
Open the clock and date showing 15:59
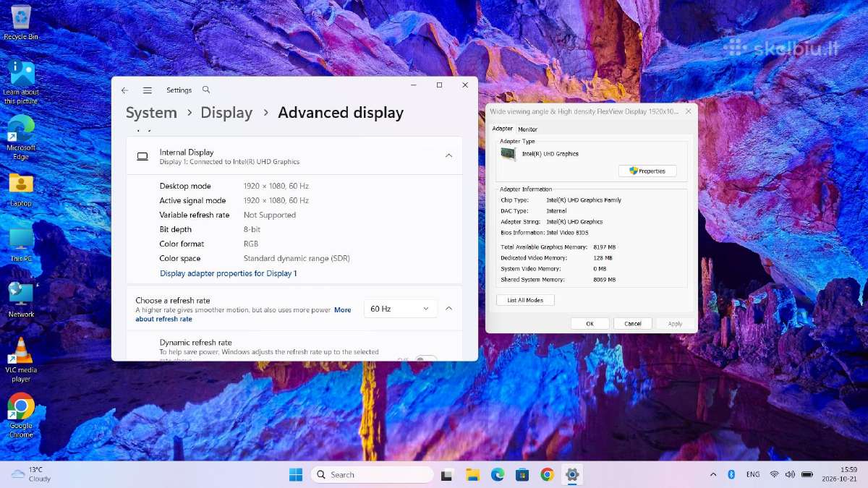(x=839, y=474)
